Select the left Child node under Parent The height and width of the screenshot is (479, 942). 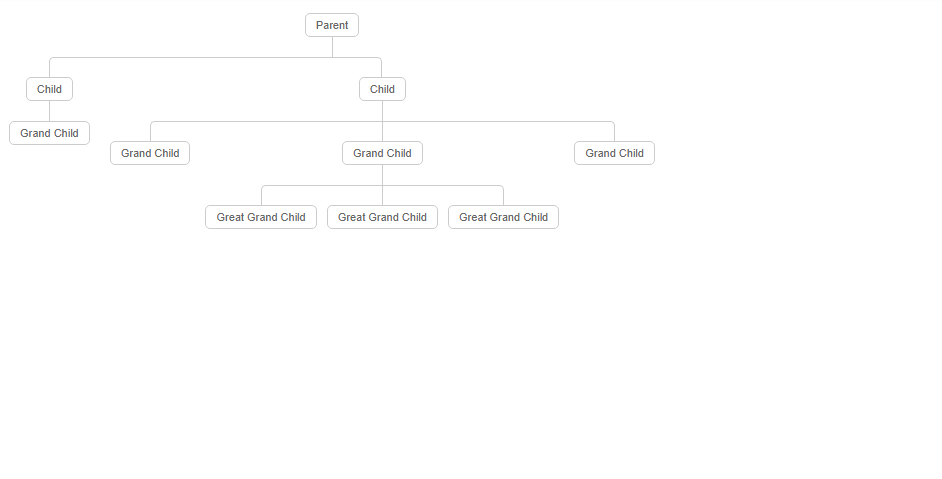tap(49, 89)
